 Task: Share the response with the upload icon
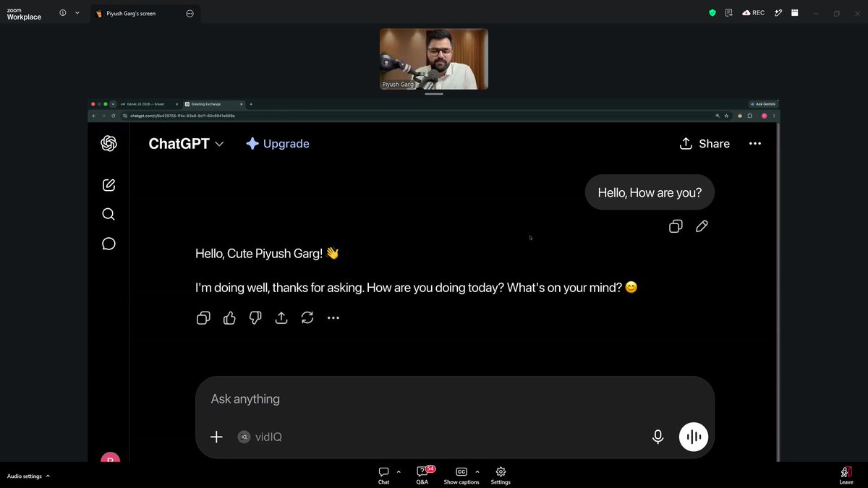pos(281,317)
